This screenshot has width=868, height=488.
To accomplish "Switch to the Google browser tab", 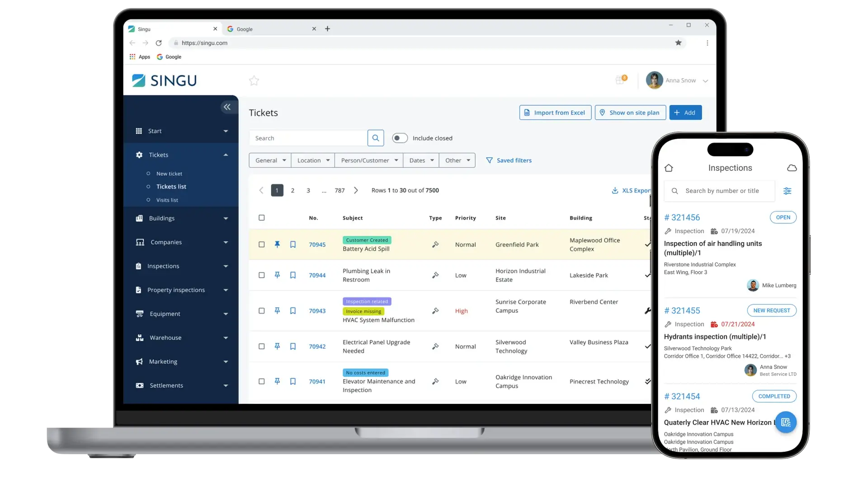I will tap(267, 29).
